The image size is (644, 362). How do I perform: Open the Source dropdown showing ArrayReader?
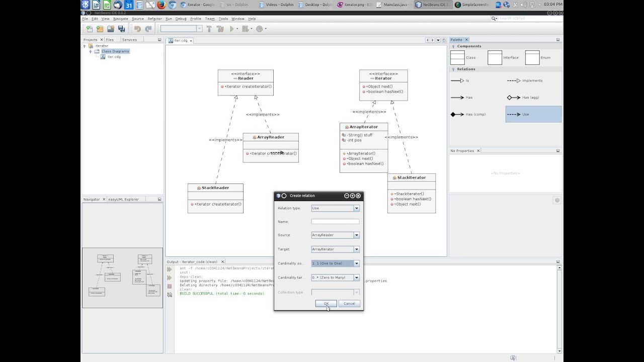(x=356, y=235)
